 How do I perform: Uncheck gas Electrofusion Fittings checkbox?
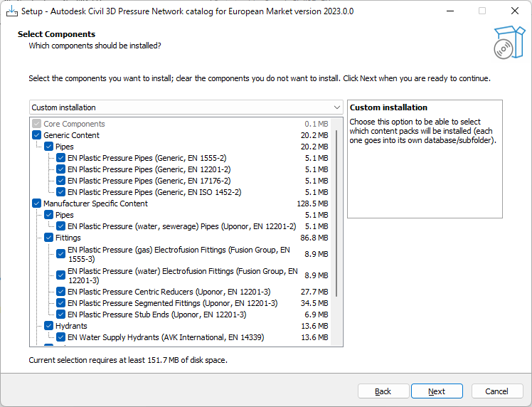point(60,254)
